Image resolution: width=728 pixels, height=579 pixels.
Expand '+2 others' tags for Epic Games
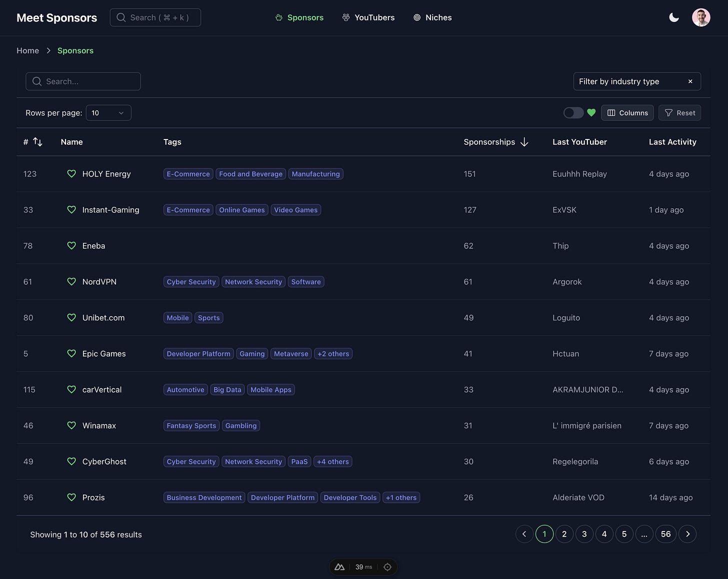click(x=333, y=353)
